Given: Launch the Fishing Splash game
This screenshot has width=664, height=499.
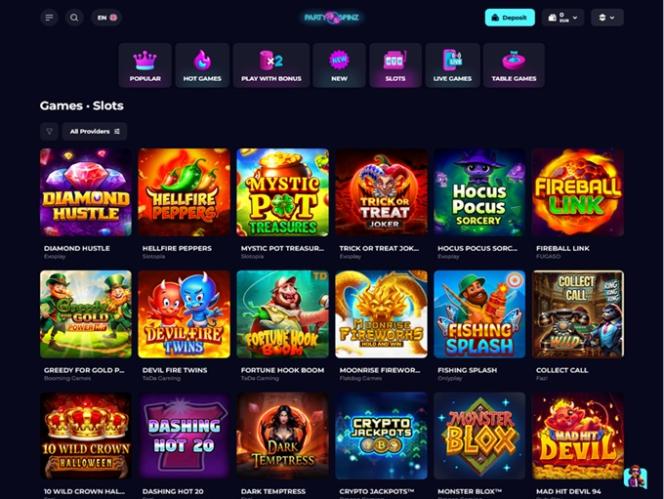Looking at the screenshot, I should (479, 314).
